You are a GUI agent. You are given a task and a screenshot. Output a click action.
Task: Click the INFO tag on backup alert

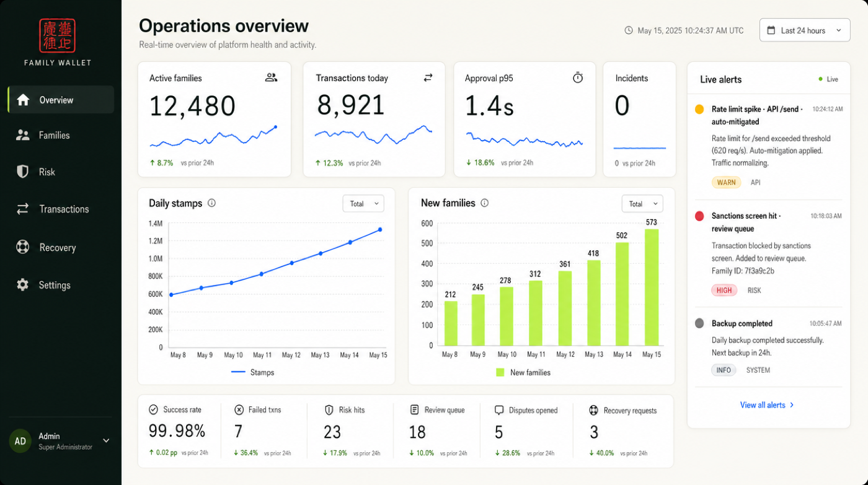[724, 370]
